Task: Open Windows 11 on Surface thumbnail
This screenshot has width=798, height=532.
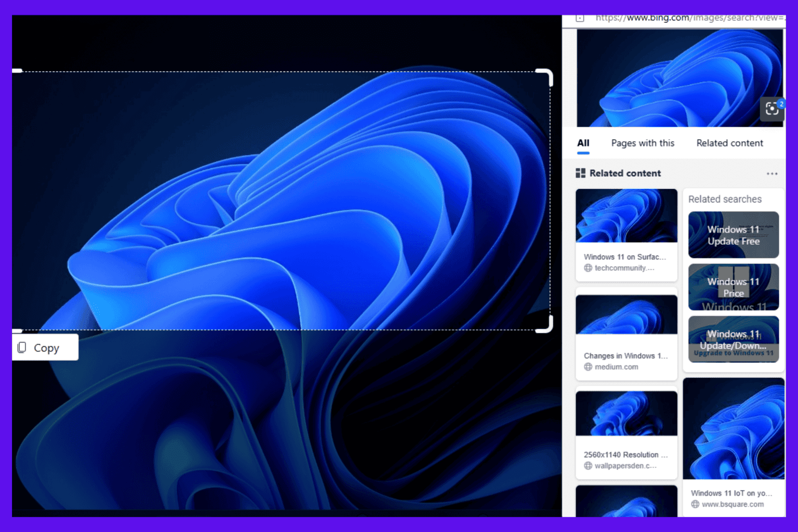Action: (626, 216)
